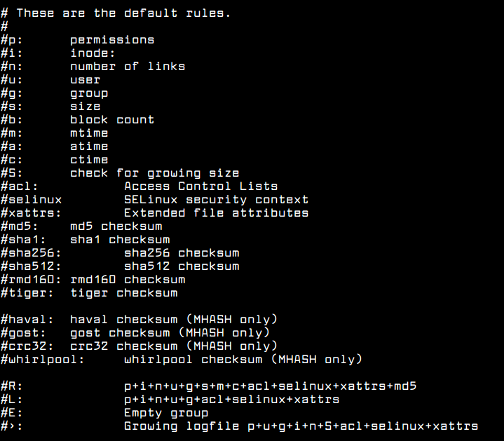Click 'tiger checksum' text
Image resolution: width=504 pixels, height=441 pixels.
pos(123,293)
